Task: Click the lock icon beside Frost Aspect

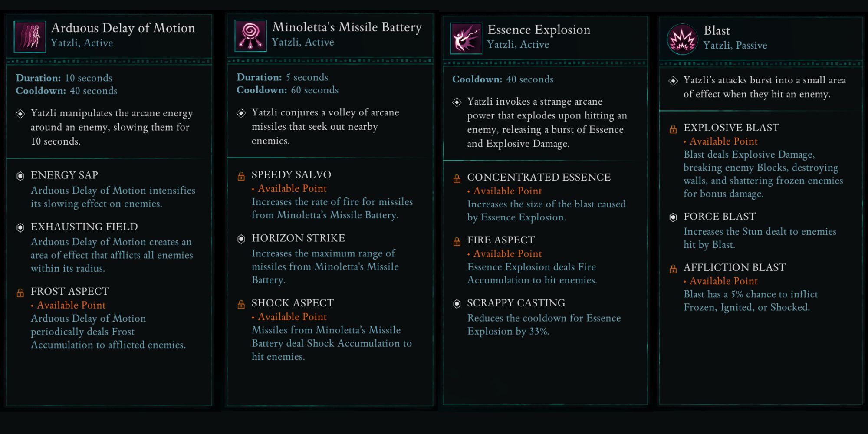Action: click(20, 293)
